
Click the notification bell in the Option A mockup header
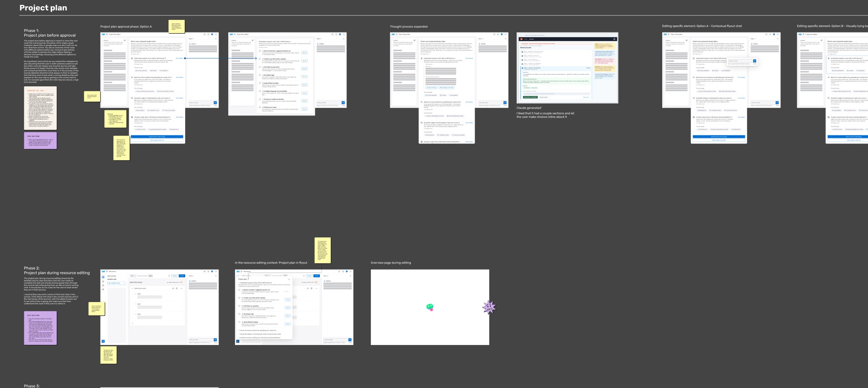pyautogui.click(x=208, y=34)
